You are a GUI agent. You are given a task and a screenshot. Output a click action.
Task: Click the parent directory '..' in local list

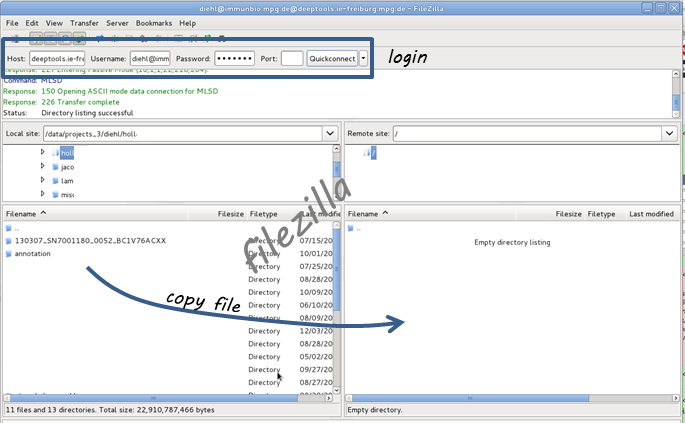17,228
